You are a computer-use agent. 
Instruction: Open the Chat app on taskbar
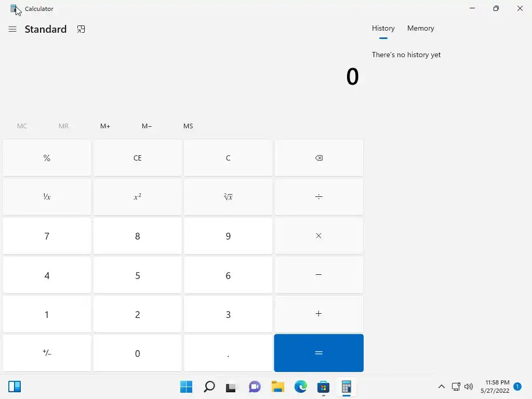pos(255,387)
